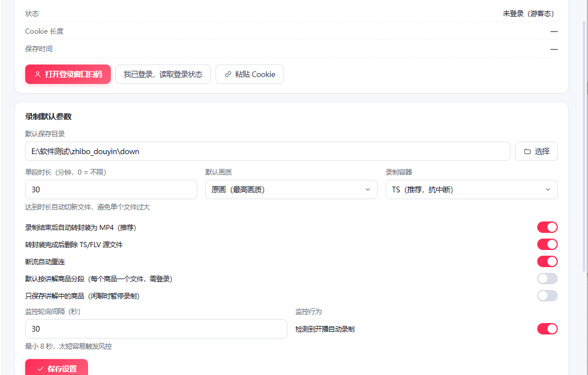This screenshot has height=375, width=588.
Task: Open the 默认画质 dropdown
Action: [291, 189]
